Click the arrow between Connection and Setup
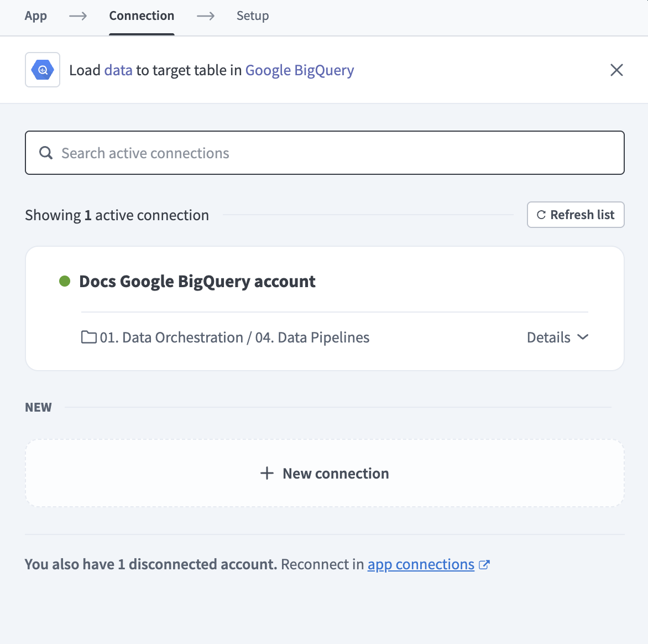 [205, 17]
